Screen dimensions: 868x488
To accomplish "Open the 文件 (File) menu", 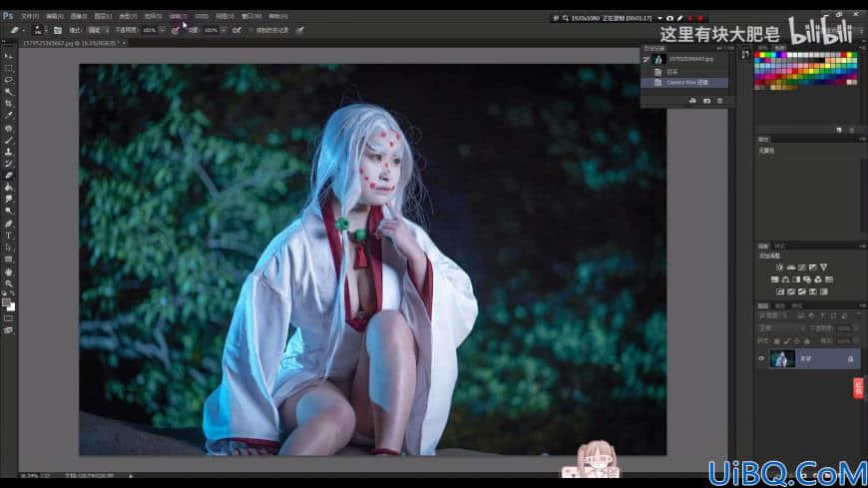I will point(30,16).
